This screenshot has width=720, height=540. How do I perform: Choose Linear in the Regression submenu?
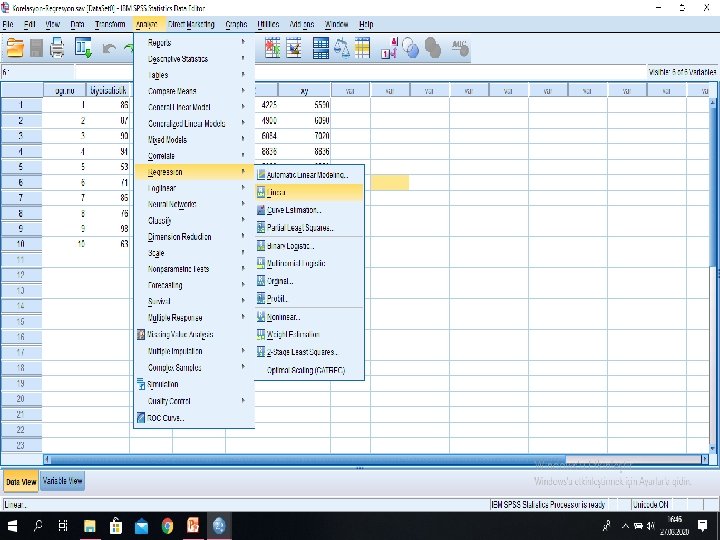click(309, 192)
